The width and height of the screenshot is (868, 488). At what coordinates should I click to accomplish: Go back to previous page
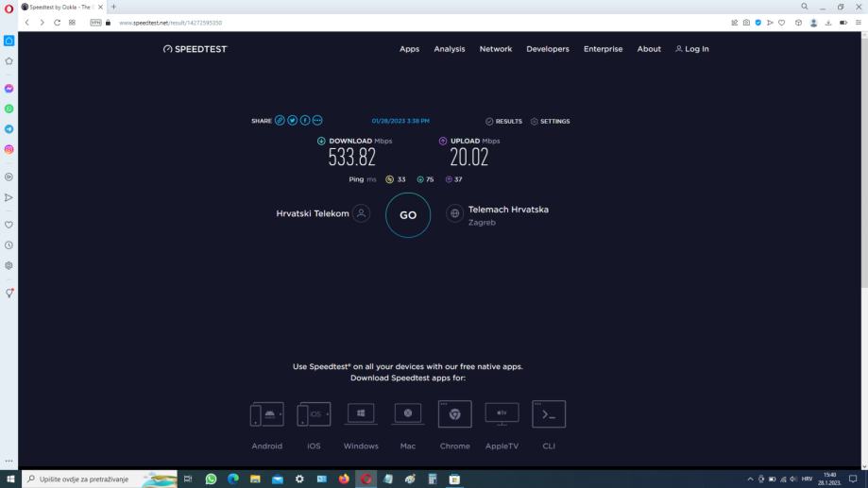coord(26,23)
